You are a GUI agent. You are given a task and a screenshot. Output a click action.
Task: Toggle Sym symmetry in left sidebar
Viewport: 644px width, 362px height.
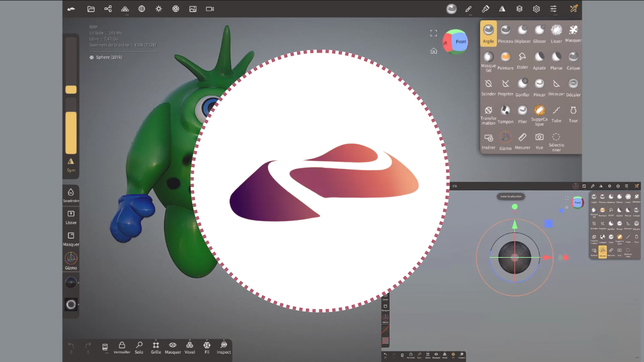(x=71, y=165)
